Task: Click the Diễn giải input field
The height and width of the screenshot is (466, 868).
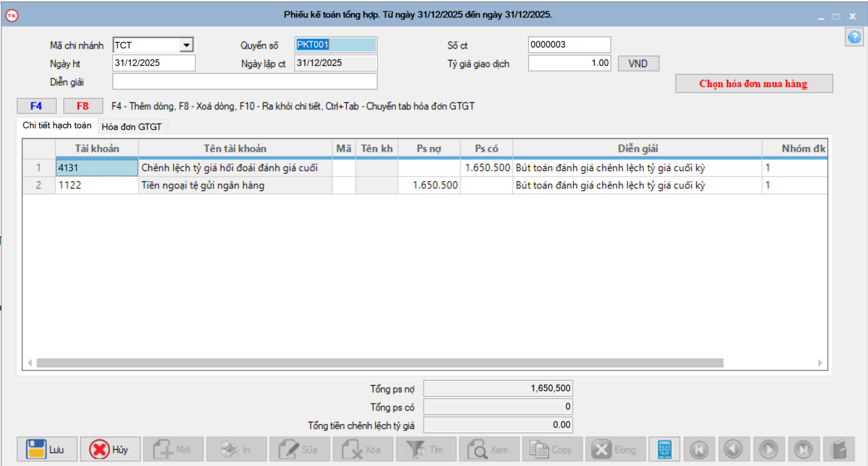Action: pyautogui.click(x=245, y=81)
